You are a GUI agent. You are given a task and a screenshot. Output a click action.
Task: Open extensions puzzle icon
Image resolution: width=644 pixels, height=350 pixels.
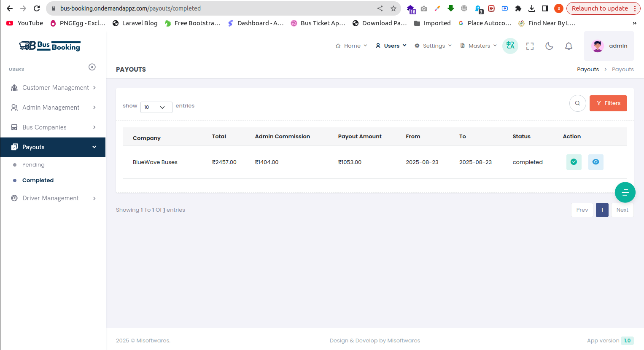pyautogui.click(x=518, y=8)
